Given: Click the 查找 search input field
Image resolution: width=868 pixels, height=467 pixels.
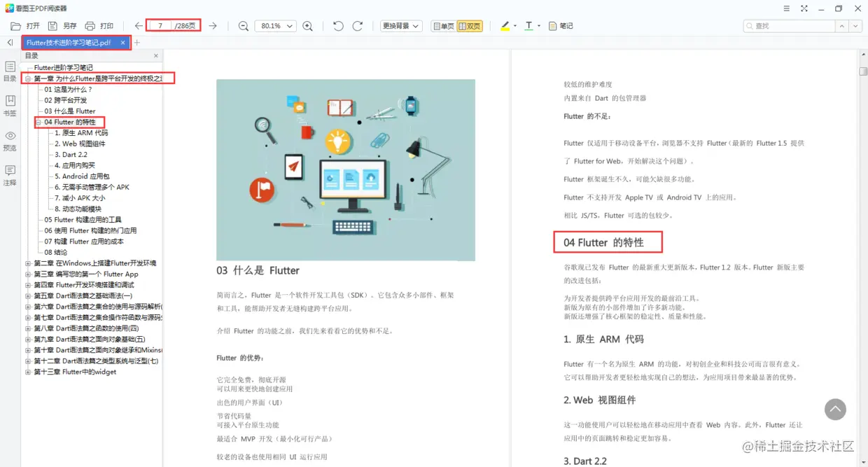Looking at the screenshot, I should (790, 26).
